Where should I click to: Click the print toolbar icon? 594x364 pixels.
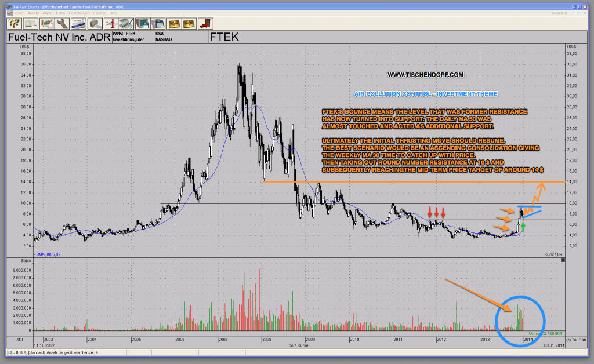point(95,23)
